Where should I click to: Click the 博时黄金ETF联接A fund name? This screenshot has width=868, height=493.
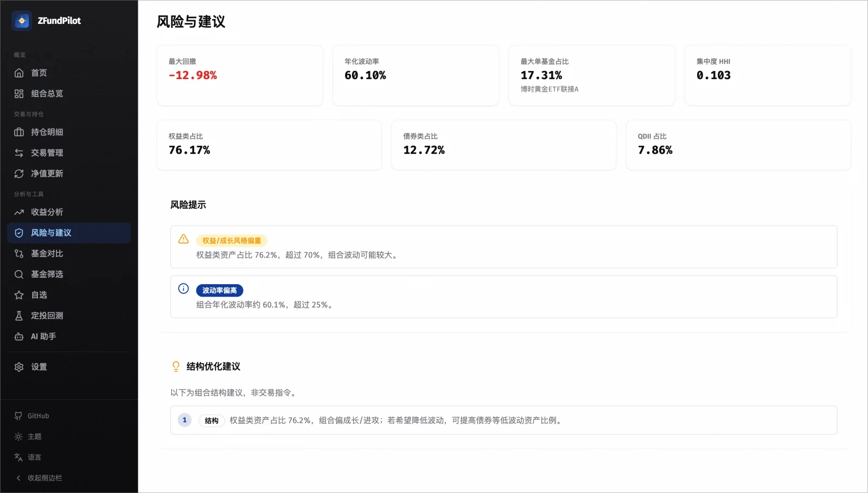click(550, 89)
